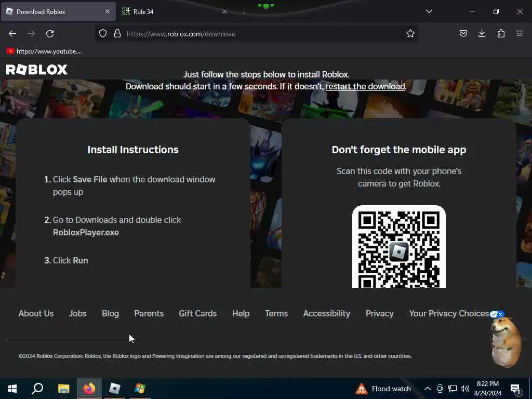Open Your Privacy Choices footer link
The image size is (532, 399).
tap(449, 313)
